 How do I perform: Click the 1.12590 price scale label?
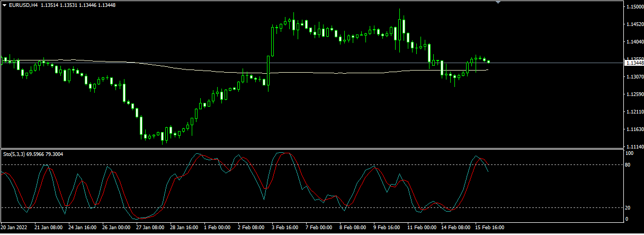pyautogui.click(x=634, y=94)
